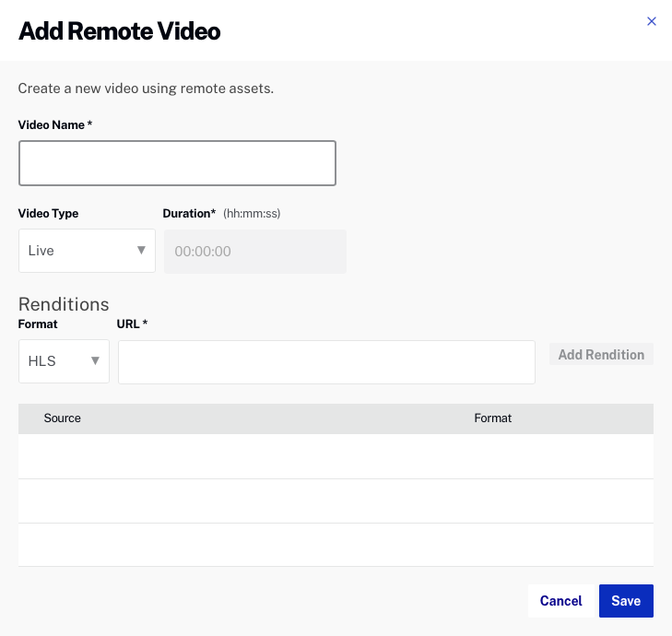Click the Format column header in table
The image size is (672, 636).
click(492, 418)
